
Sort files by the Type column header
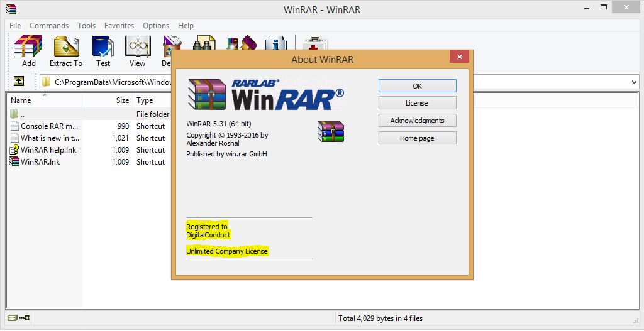pyautogui.click(x=152, y=100)
